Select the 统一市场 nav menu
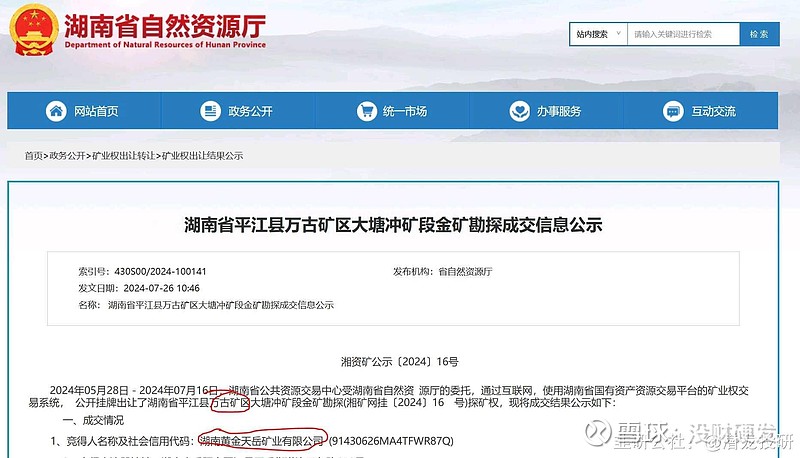Image resolution: width=800 pixels, height=458 pixels. point(392,111)
